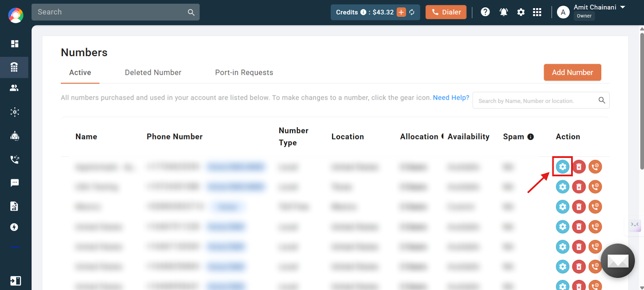Screen dimensions: 644x290
Task: Refresh the credits balance
Action: (x=412, y=12)
